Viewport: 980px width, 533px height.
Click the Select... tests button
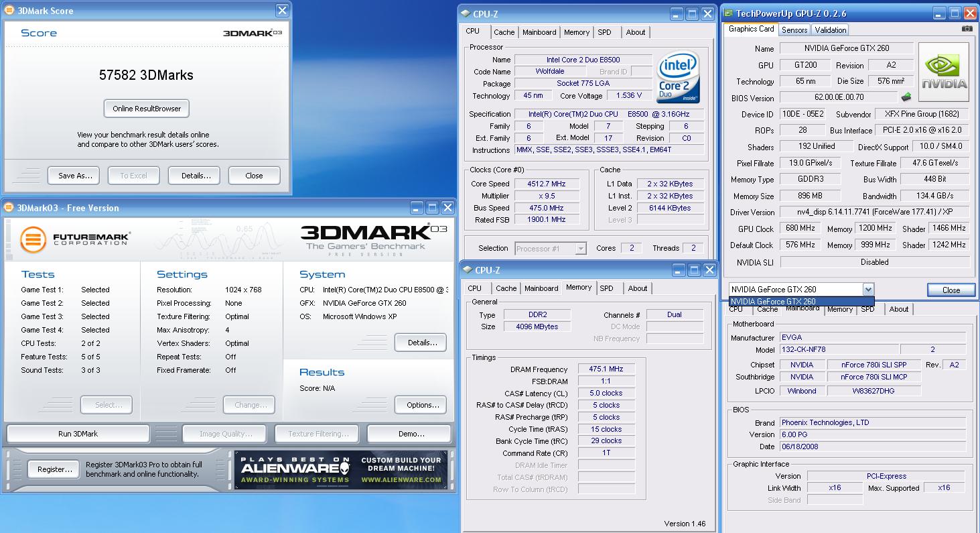(x=107, y=405)
